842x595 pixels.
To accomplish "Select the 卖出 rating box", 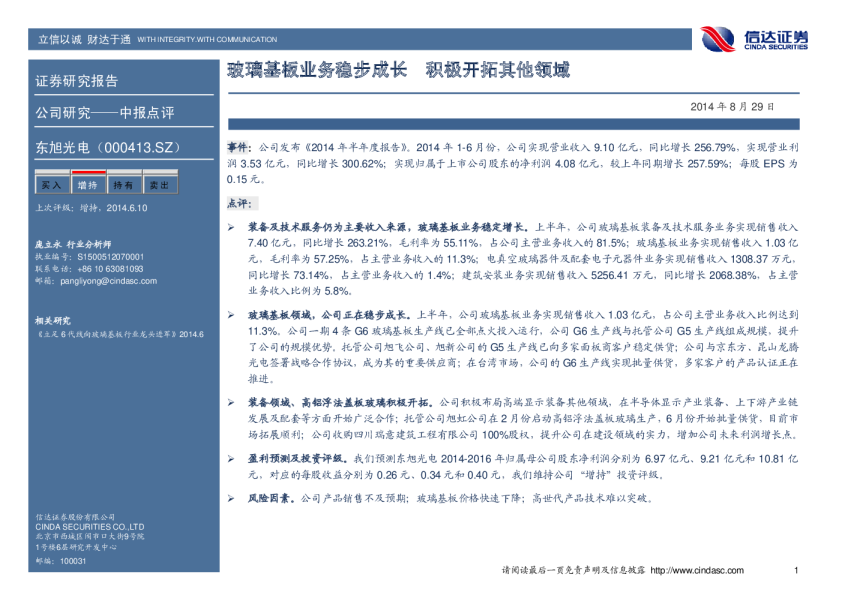I will click(x=158, y=185).
